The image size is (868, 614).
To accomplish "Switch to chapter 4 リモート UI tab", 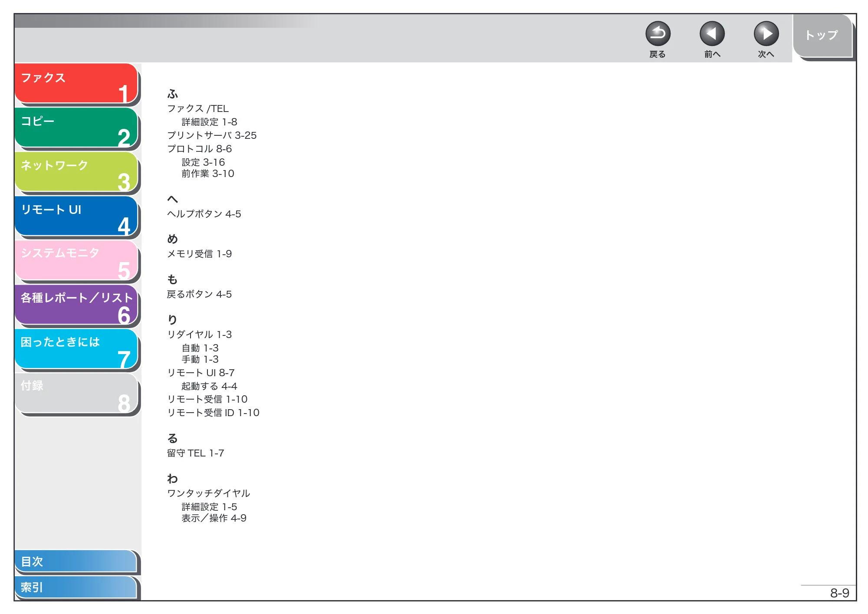I will (x=76, y=216).
